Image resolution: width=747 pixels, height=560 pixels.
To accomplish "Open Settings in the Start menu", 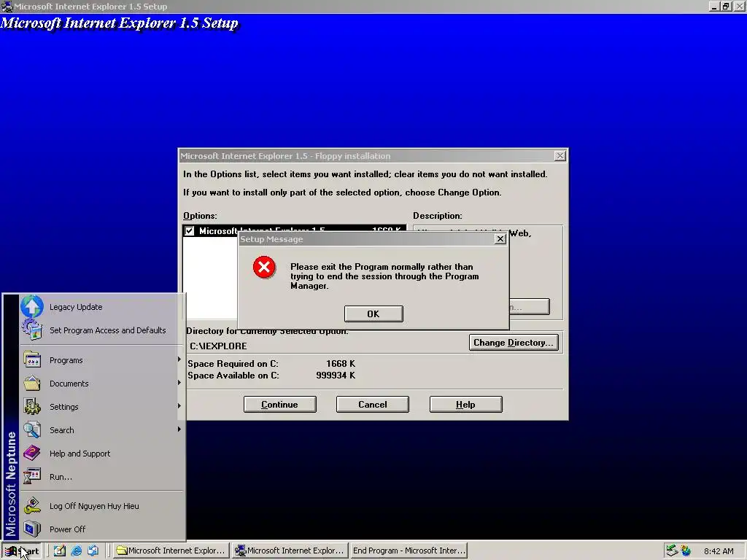I will pyautogui.click(x=101, y=407).
